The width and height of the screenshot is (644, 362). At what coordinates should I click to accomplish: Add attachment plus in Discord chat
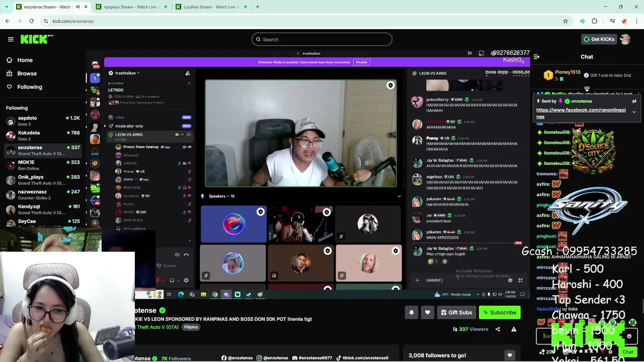point(417,280)
